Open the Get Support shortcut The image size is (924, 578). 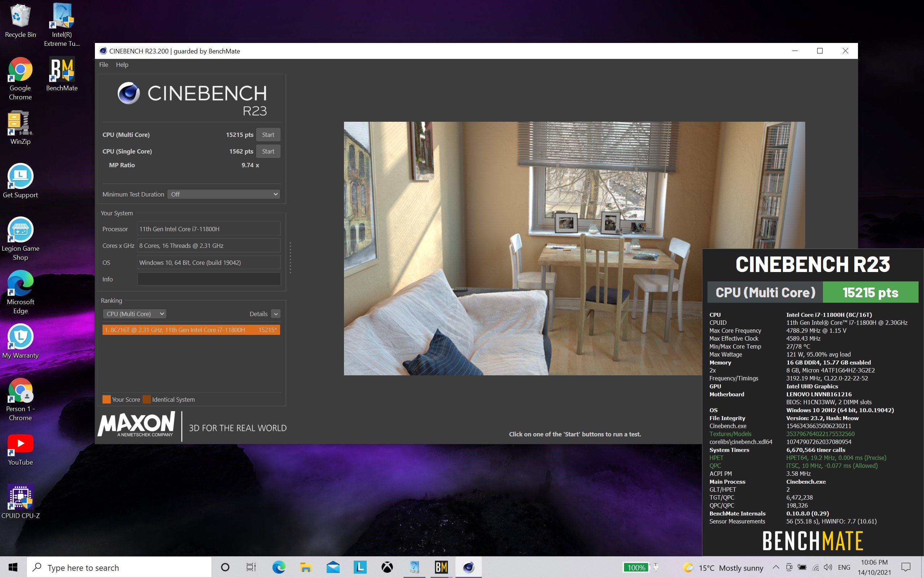20,181
